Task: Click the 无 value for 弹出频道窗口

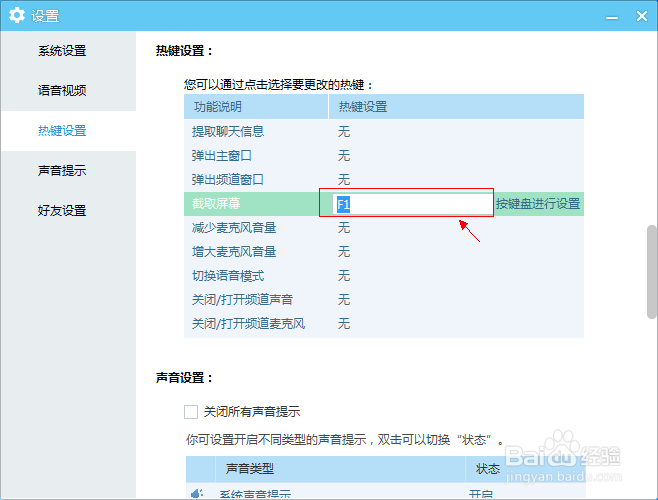Action: click(344, 180)
